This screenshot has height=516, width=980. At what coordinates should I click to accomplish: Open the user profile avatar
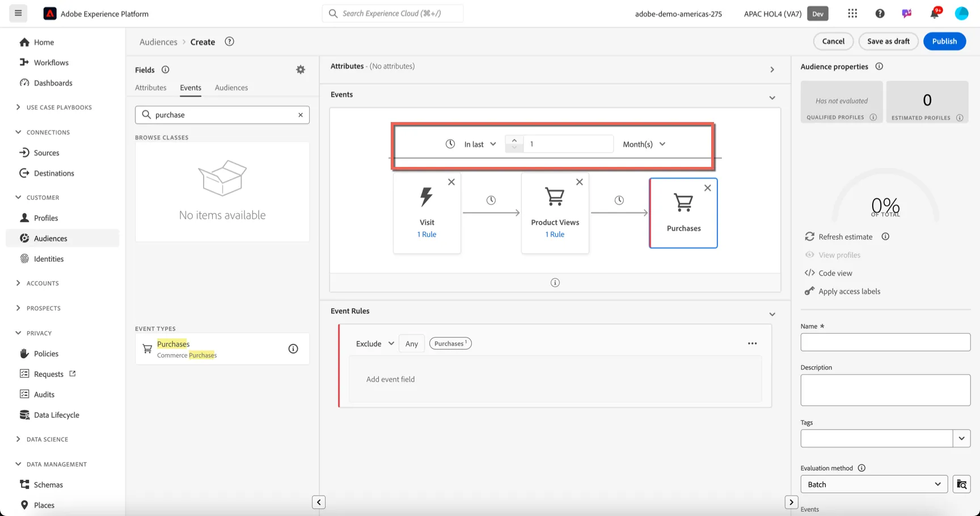click(x=961, y=14)
